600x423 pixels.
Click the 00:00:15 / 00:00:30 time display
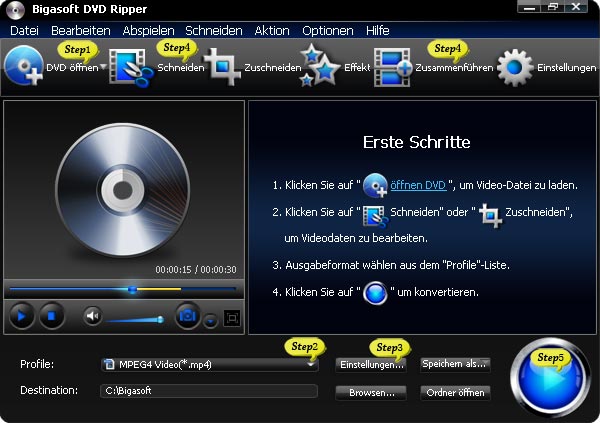coord(196,270)
